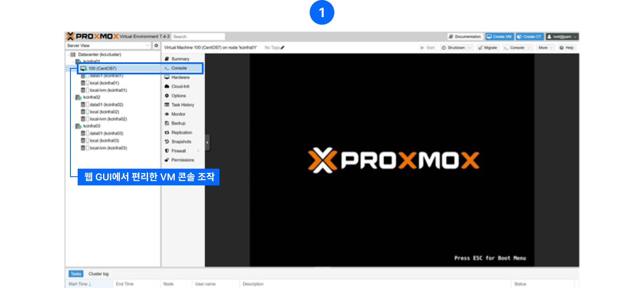Open the Shutdown options dropdown arrow
The height and width of the screenshot is (288, 644).
(470, 48)
